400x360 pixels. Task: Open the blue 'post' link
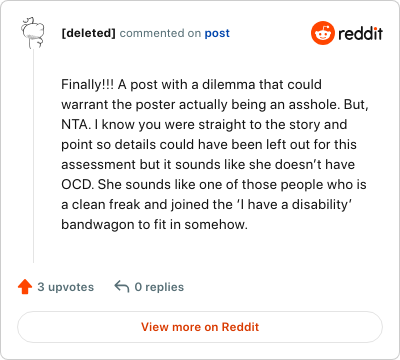click(x=217, y=33)
